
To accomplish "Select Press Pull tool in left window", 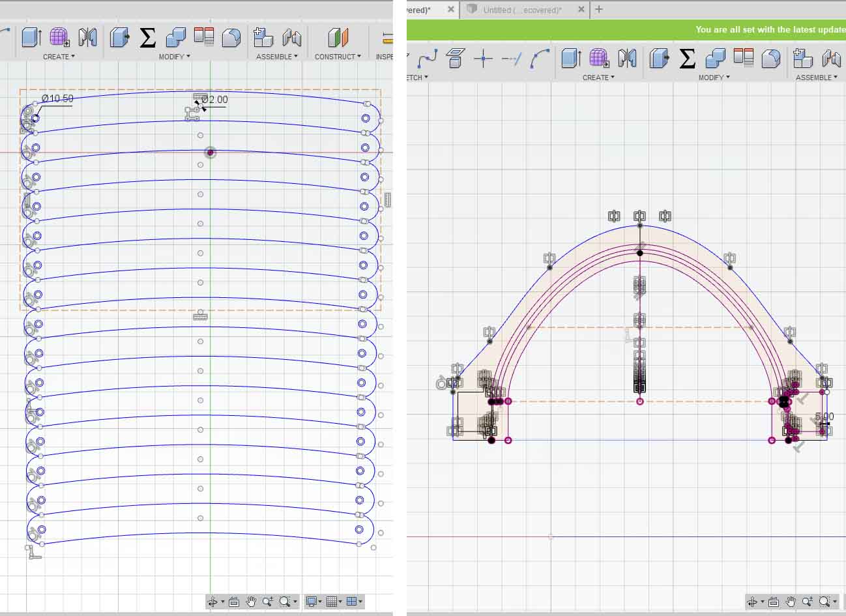I will pos(119,37).
